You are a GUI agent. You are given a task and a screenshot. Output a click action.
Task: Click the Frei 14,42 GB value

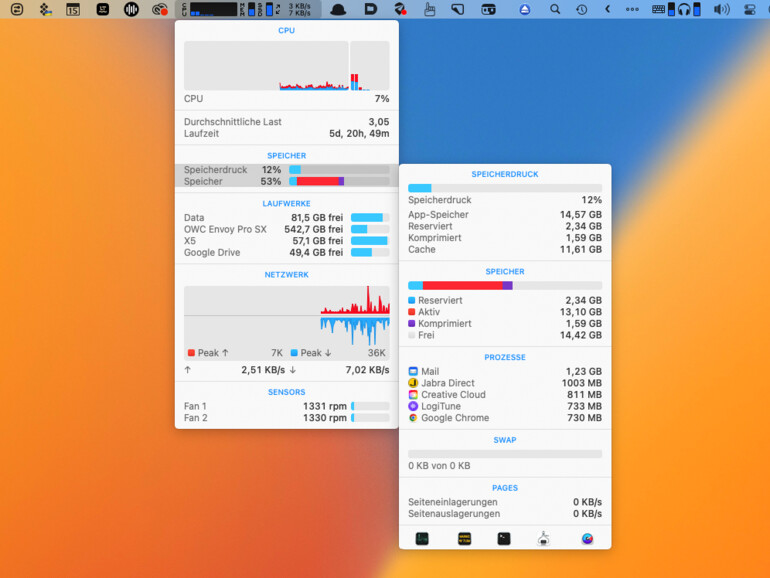click(x=580, y=335)
